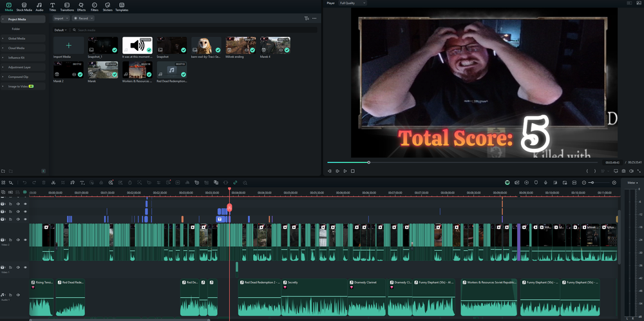Click the Undo icon in timeline toolbar

click(x=24, y=182)
